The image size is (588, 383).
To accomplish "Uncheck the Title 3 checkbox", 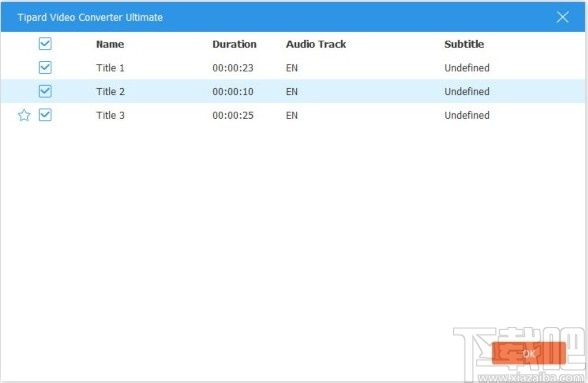I will tap(45, 115).
